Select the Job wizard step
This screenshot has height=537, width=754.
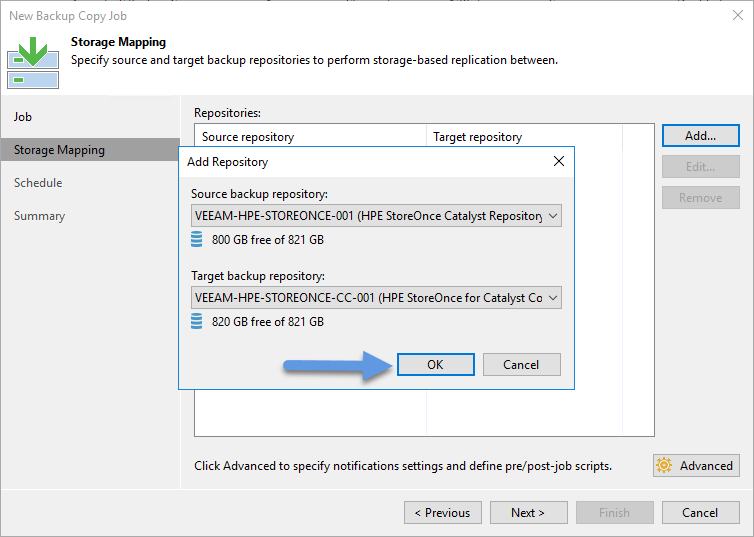[23, 117]
